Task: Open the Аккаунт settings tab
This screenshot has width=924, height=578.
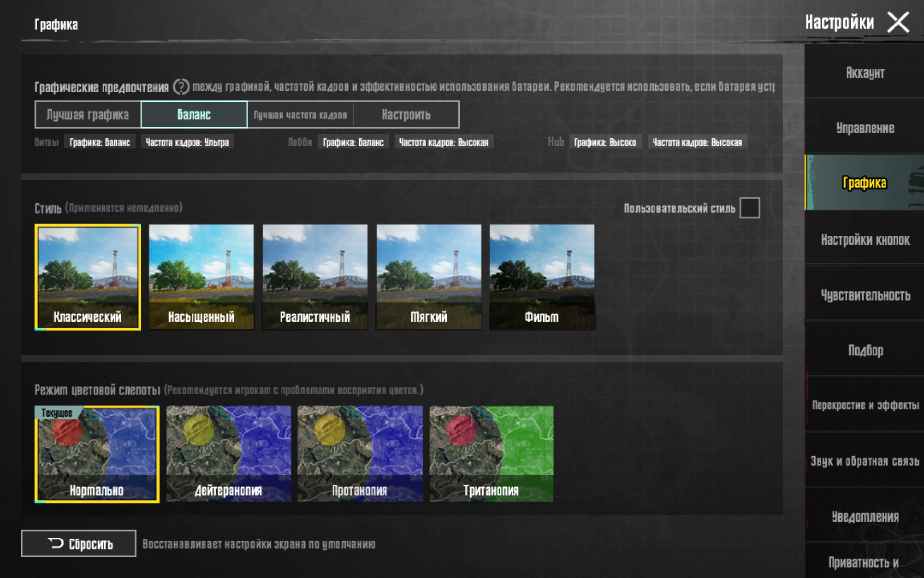Action: point(865,73)
